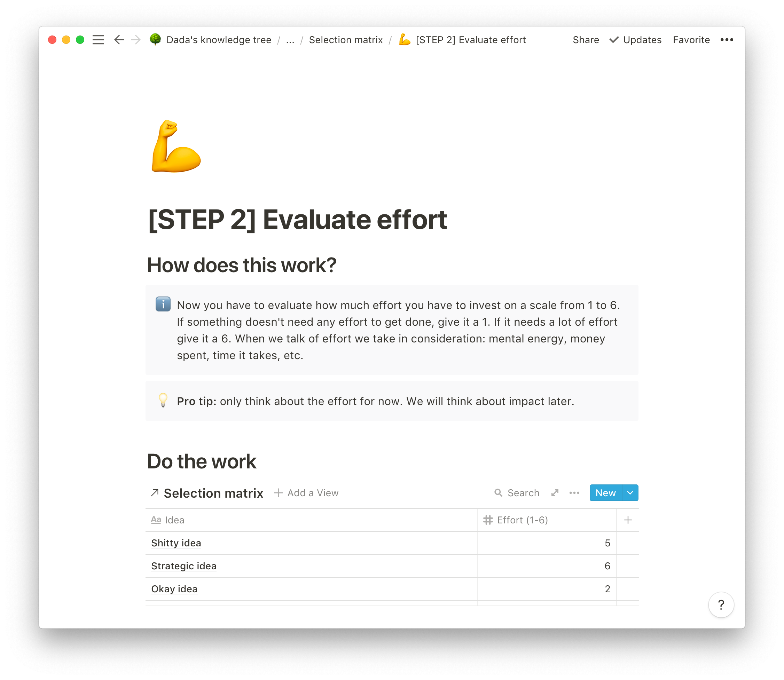Expand the New button dropdown arrow

(x=630, y=493)
